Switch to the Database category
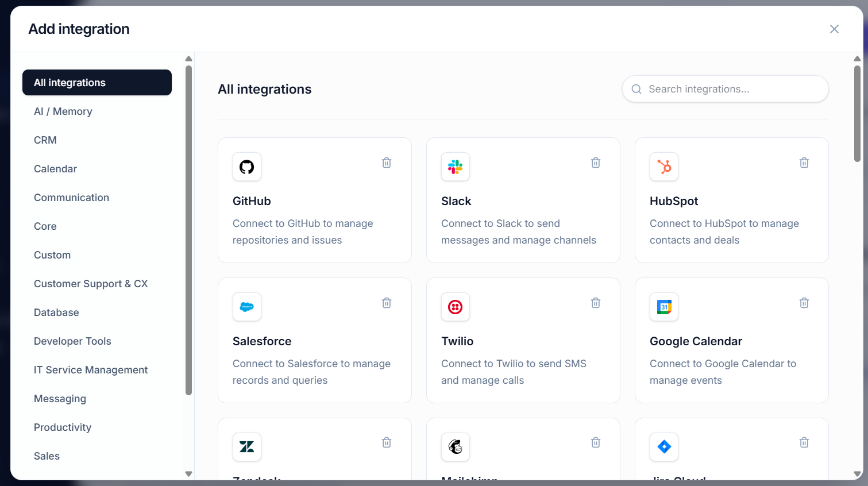Viewport: 868px width, 486px height. 97,313
